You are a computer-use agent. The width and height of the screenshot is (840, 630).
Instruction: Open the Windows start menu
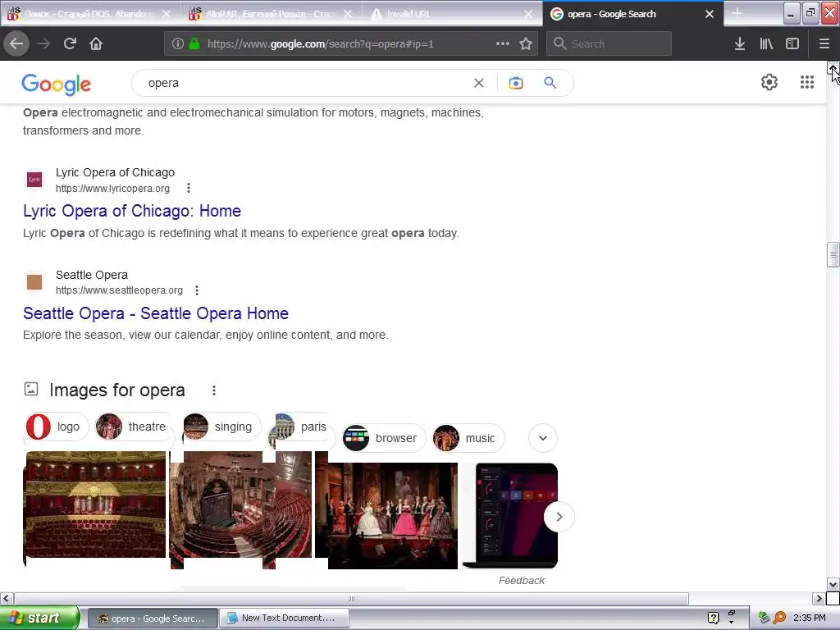pyautogui.click(x=39, y=618)
